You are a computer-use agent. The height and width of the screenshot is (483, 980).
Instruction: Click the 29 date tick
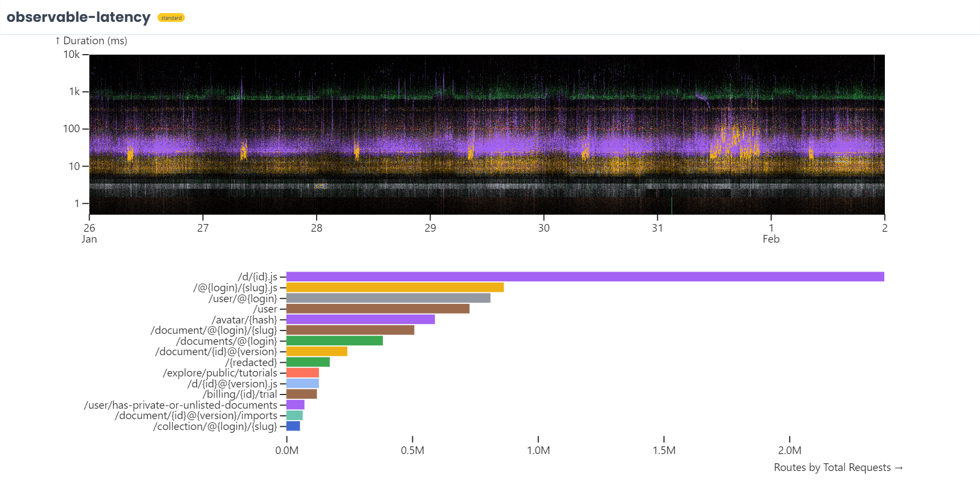tap(430, 228)
